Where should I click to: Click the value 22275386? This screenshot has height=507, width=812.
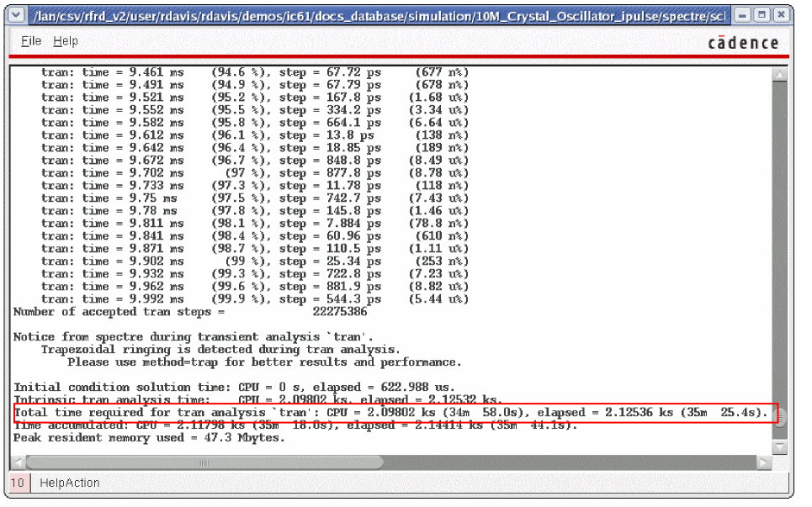point(340,312)
